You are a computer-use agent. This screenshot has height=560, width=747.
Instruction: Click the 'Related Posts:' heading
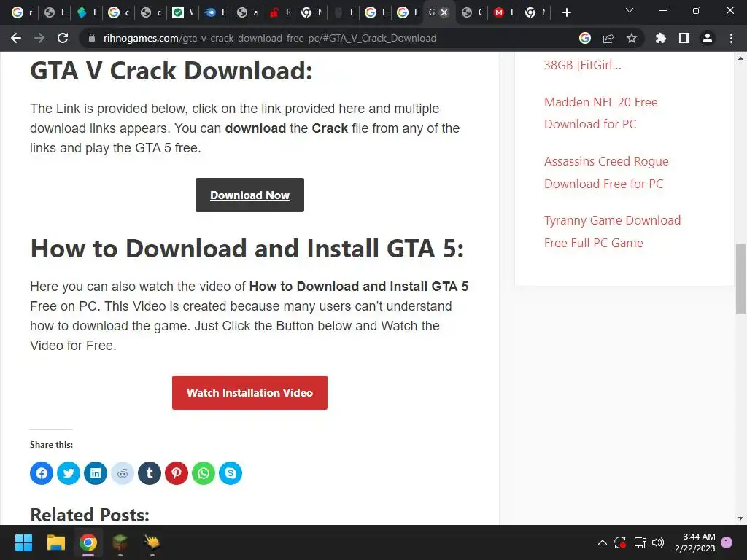coord(90,515)
